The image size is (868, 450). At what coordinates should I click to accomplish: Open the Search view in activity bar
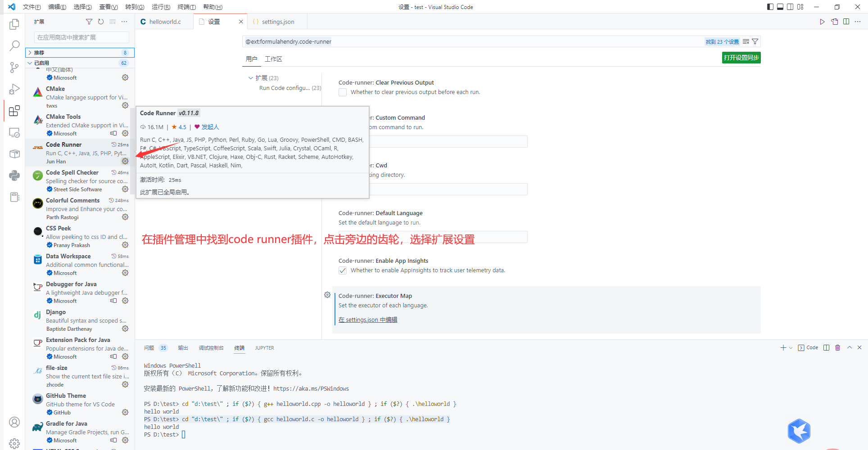point(14,45)
